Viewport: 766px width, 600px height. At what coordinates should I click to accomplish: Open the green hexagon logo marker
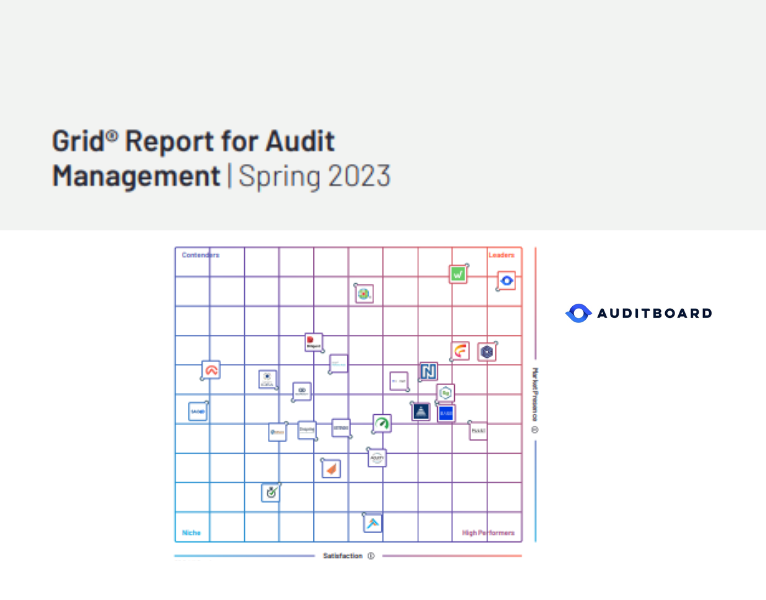446,392
